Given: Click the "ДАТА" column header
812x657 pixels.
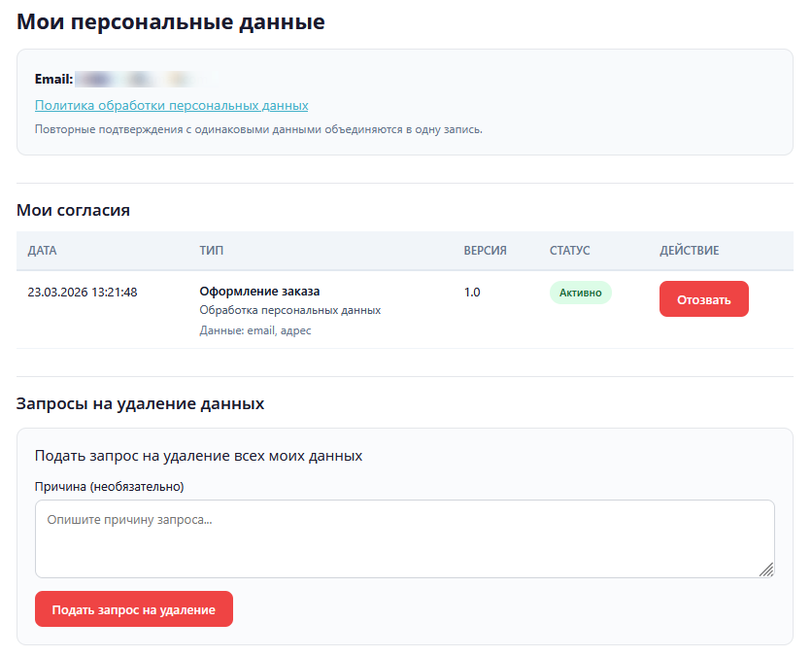Looking at the screenshot, I should (x=43, y=250).
